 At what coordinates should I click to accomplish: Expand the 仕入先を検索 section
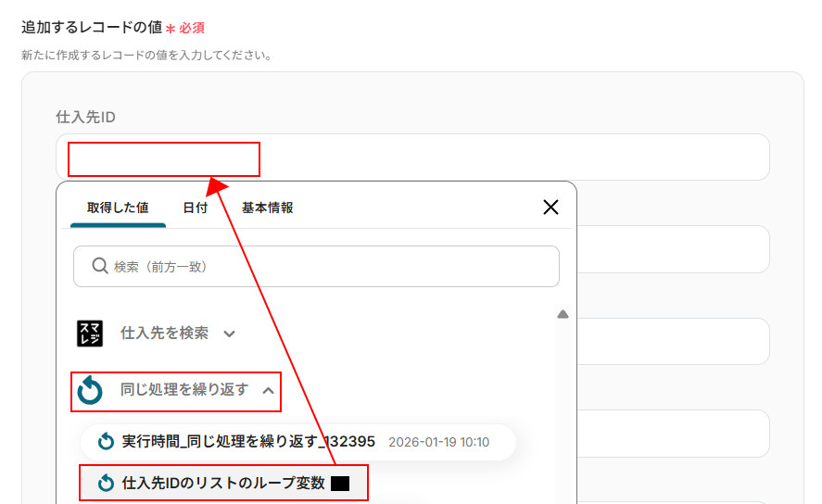(x=157, y=334)
